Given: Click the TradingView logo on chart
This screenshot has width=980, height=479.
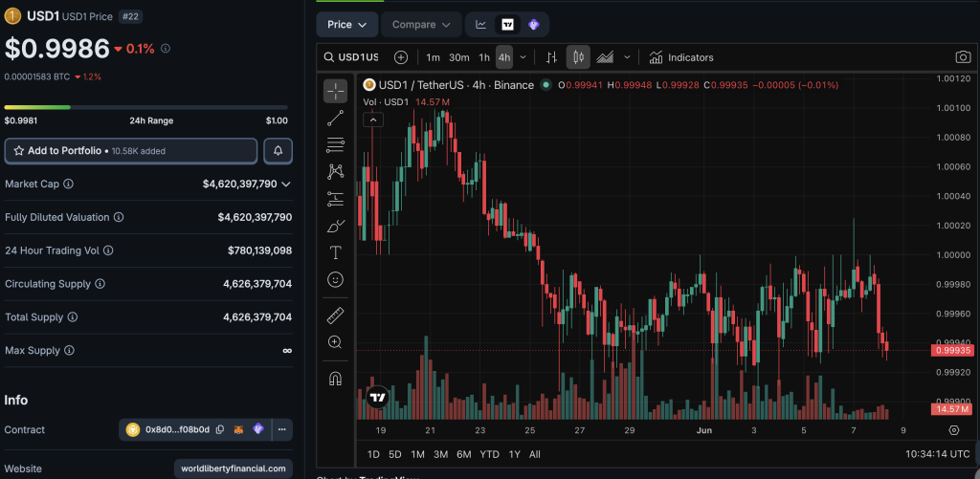Looking at the screenshot, I should (377, 397).
